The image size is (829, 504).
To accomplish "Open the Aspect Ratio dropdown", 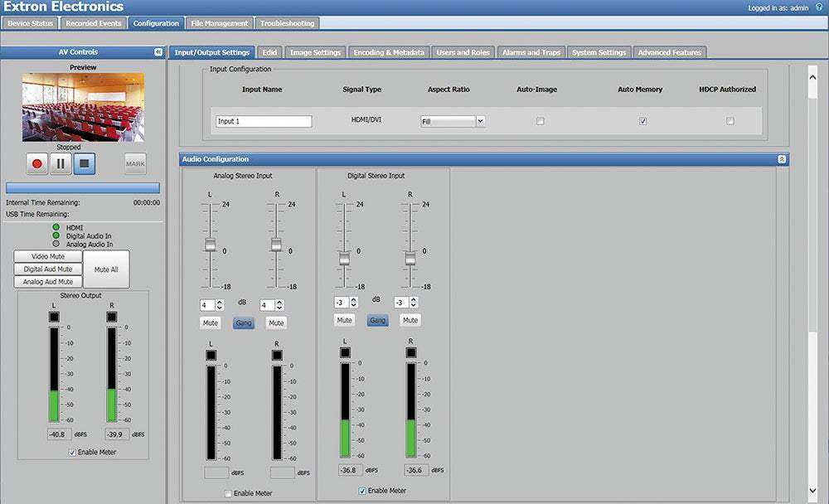I will tap(453, 121).
